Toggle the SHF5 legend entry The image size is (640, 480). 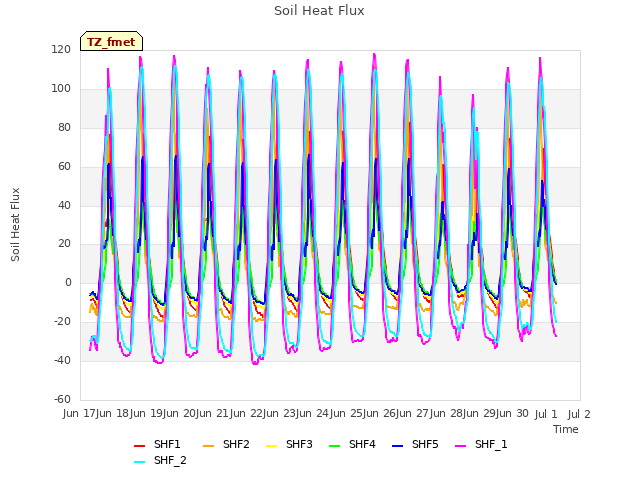415,444
